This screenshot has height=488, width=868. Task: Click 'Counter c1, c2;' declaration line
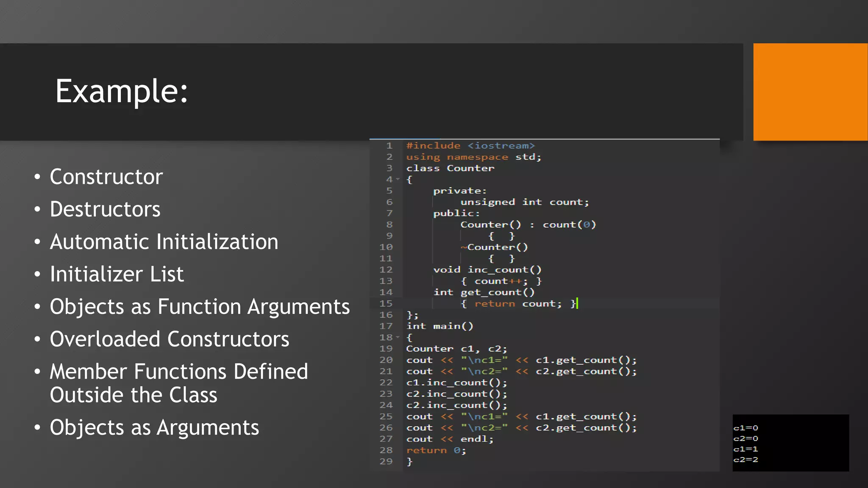point(457,349)
